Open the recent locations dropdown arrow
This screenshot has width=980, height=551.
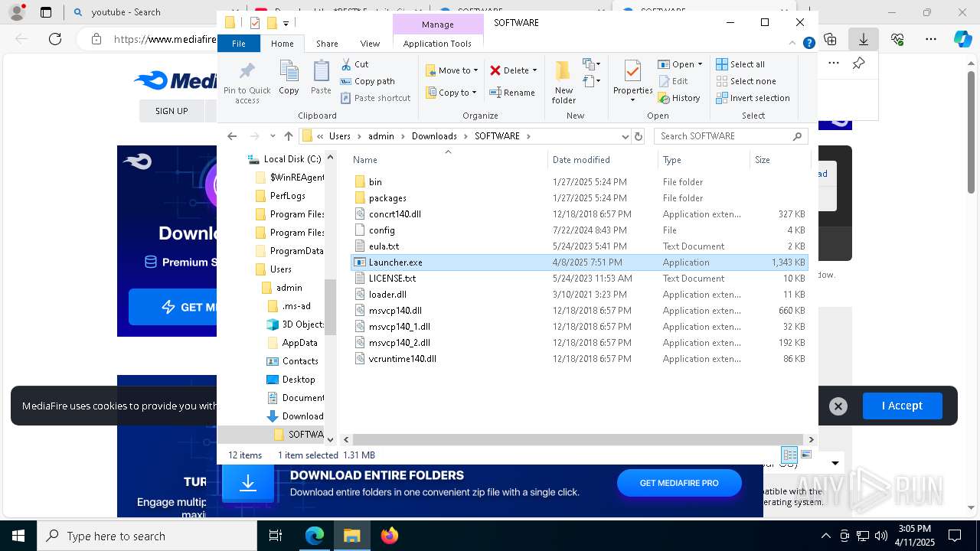[x=273, y=136]
